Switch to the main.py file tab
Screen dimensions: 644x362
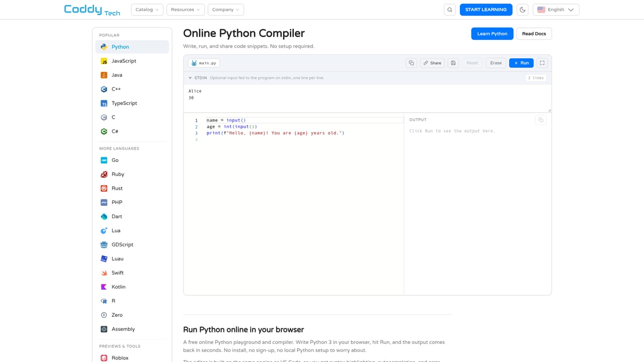point(204,63)
